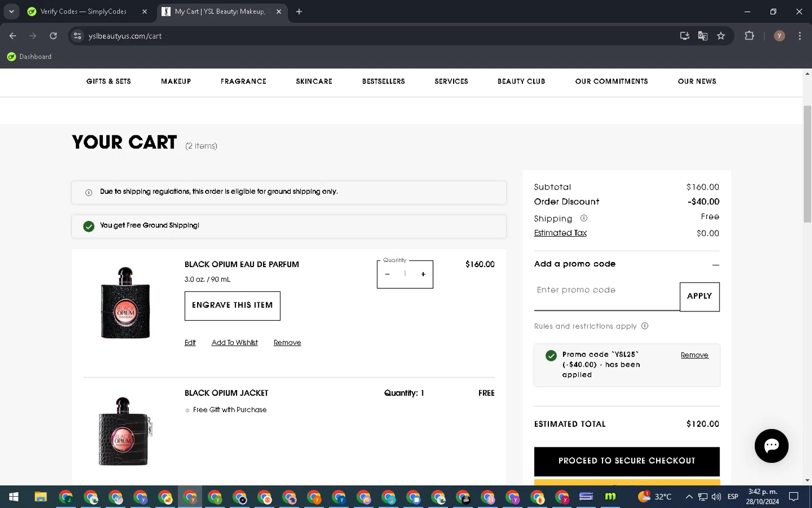Click the Order Discount -$40.00 value

click(703, 201)
